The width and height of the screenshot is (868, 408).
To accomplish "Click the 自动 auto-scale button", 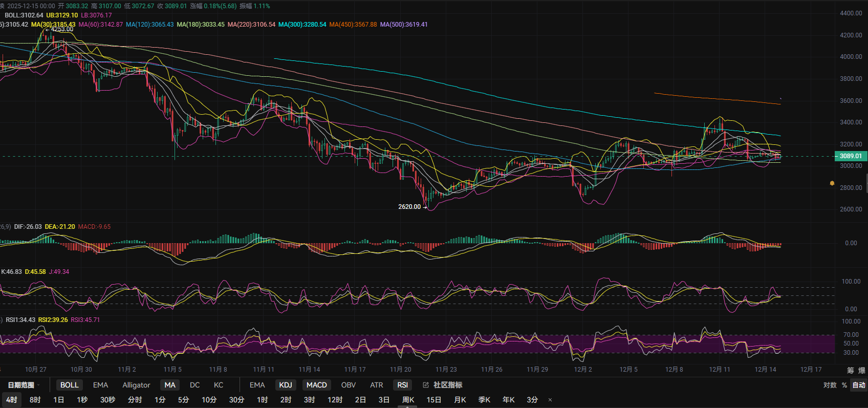I will 859,385.
